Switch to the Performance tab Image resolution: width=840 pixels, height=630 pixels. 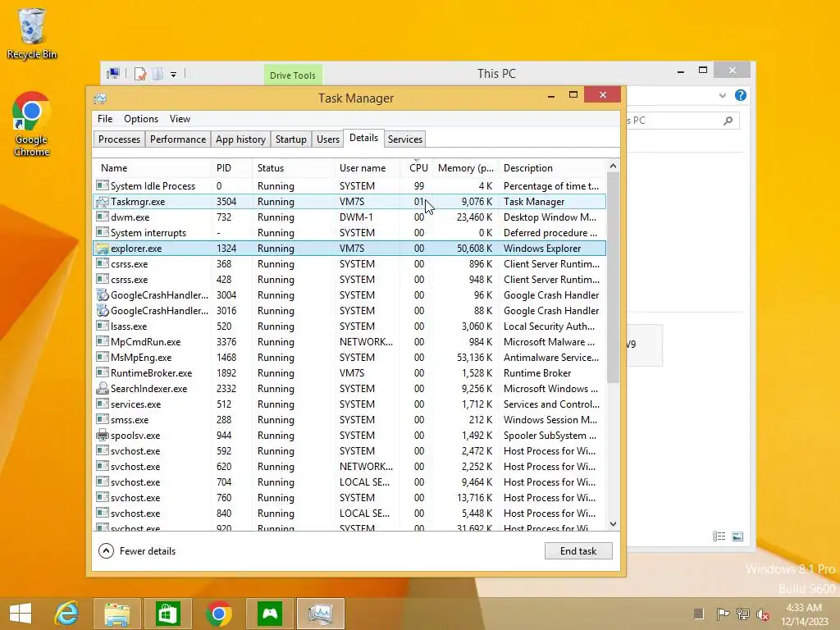(178, 139)
